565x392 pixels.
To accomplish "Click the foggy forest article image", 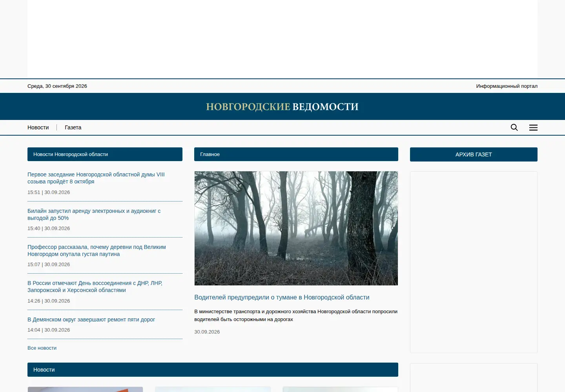I will coord(296,228).
